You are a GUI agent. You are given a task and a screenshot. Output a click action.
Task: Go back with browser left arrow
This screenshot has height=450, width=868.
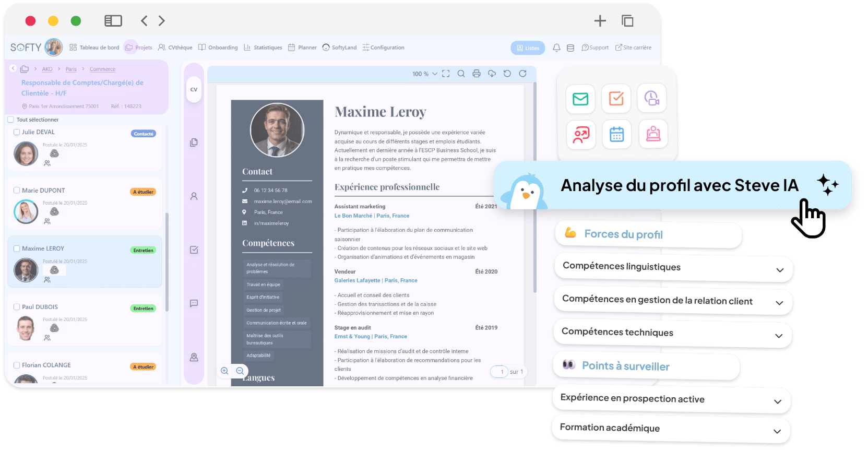coord(144,21)
